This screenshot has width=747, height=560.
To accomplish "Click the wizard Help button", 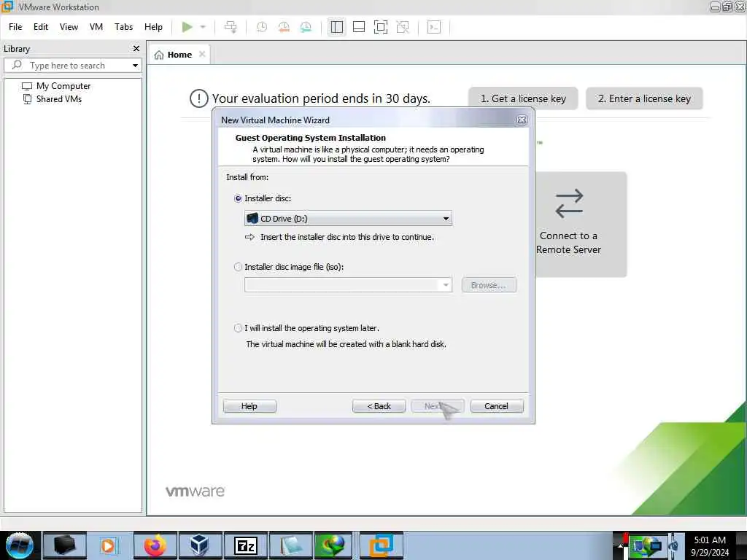I will [249, 406].
